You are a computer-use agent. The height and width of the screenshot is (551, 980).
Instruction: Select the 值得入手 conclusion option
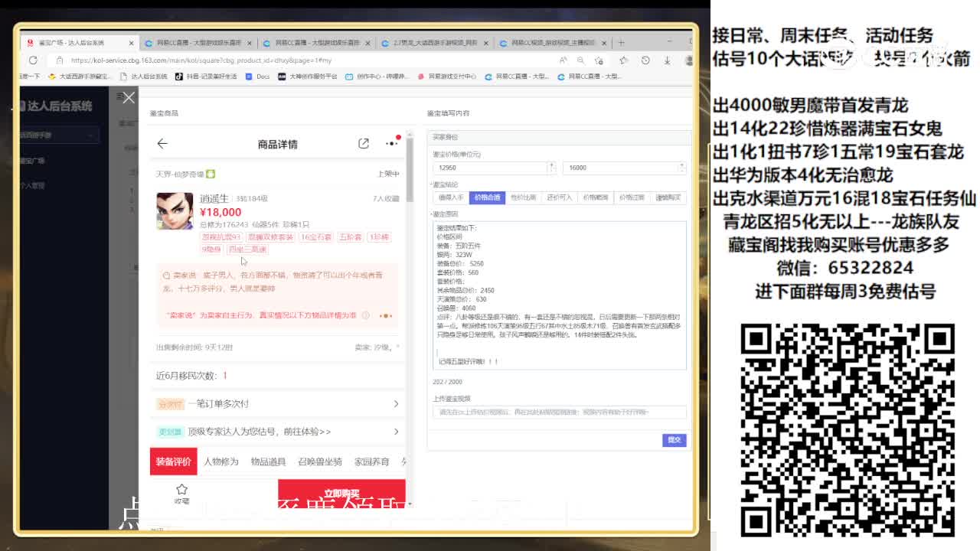(x=451, y=197)
